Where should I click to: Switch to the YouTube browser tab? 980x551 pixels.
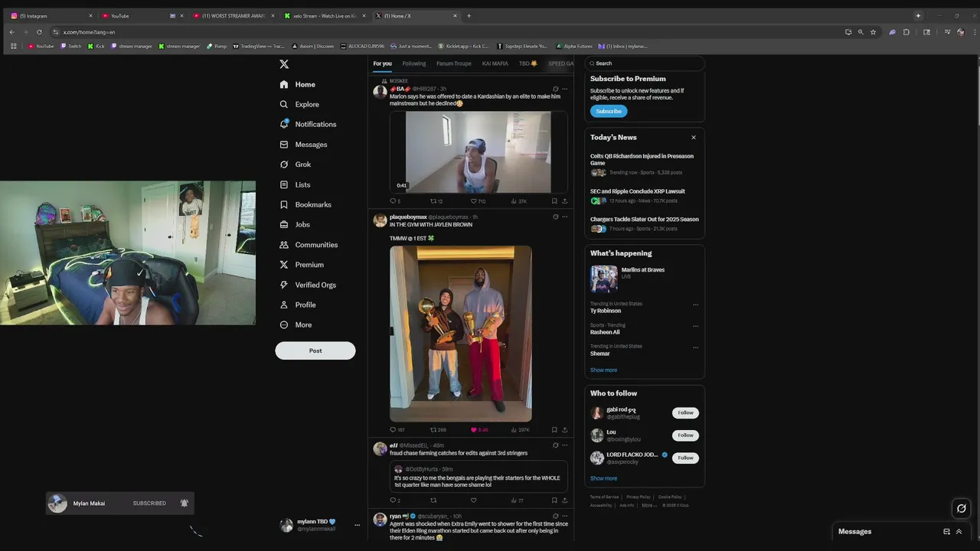coord(142,15)
